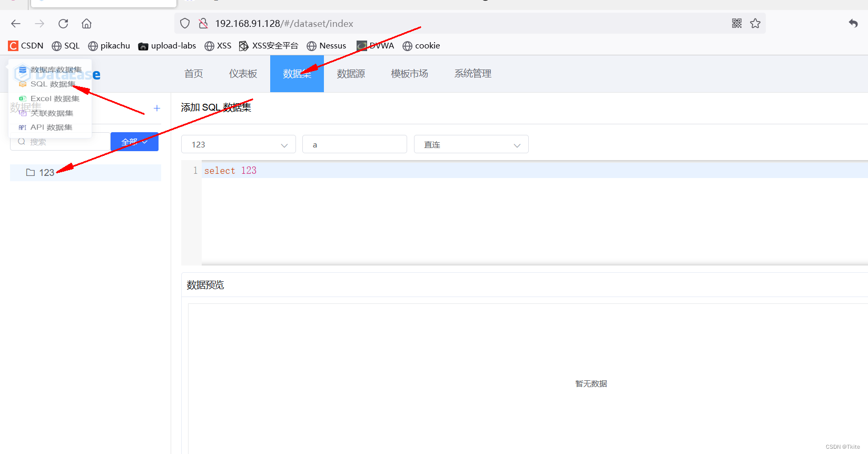
Task: Open the SQL bookmark
Action: tap(66, 46)
